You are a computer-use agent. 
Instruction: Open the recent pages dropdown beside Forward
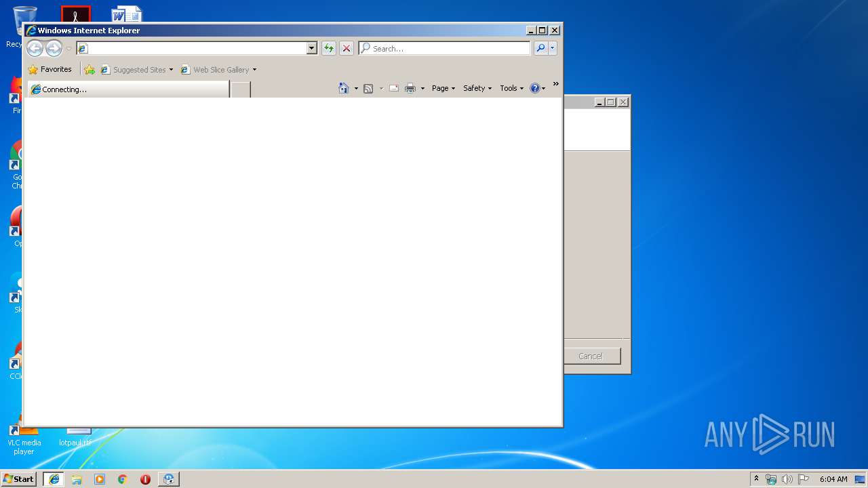tap(68, 49)
